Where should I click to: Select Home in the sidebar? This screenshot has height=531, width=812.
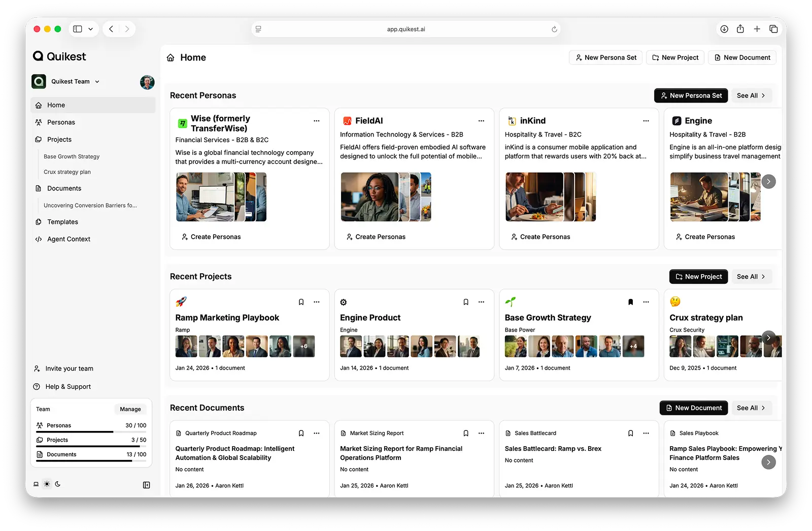pyautogui.click(x=93, y=105)
